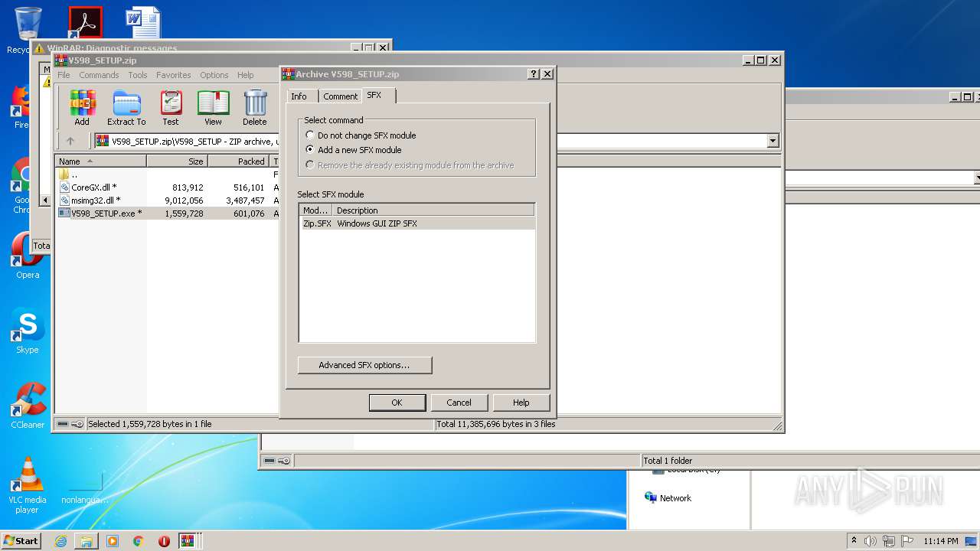Open Advanced SFX options
980x551 pixels.
(364, 365)
